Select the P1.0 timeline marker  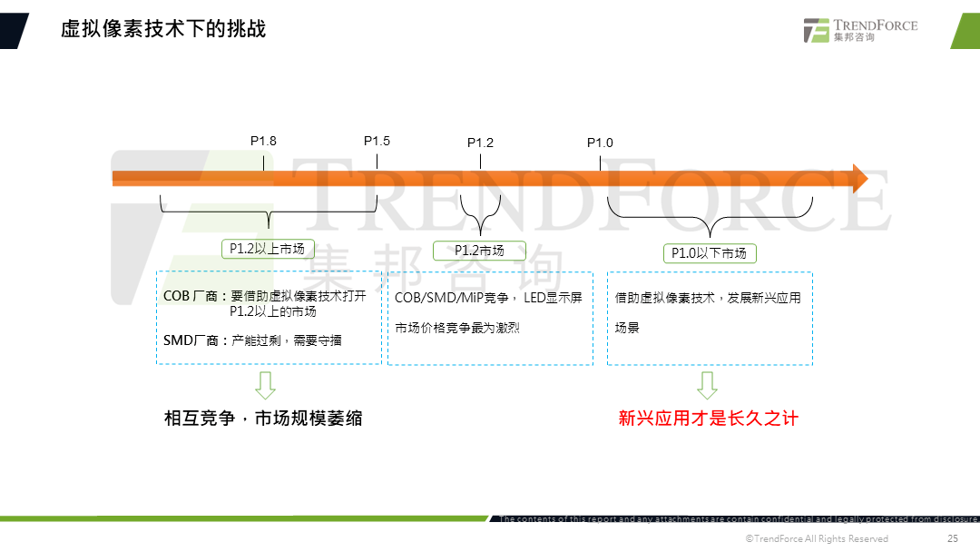tap(601, 143)
